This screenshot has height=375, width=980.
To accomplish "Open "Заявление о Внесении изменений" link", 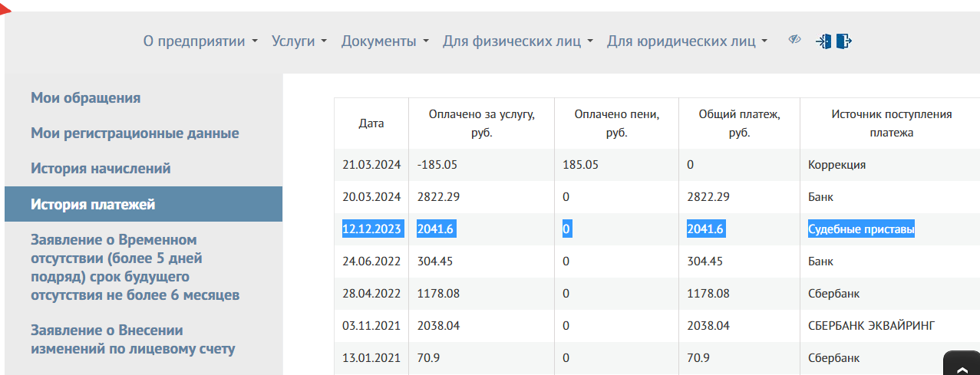I will click(133, 340).
